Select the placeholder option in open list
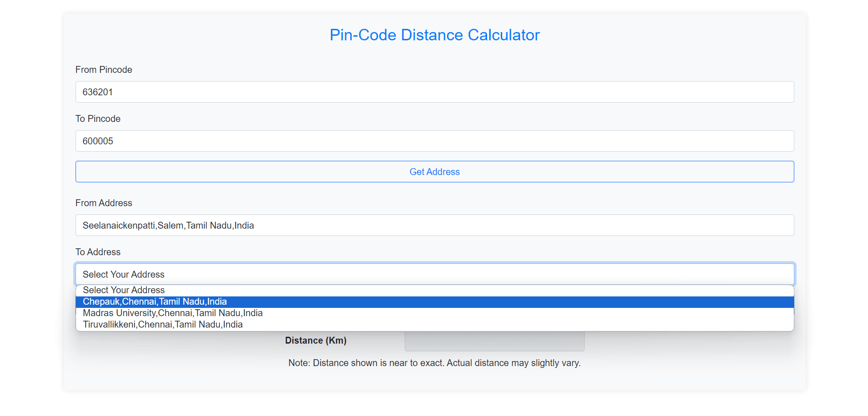 click(124, 290)
